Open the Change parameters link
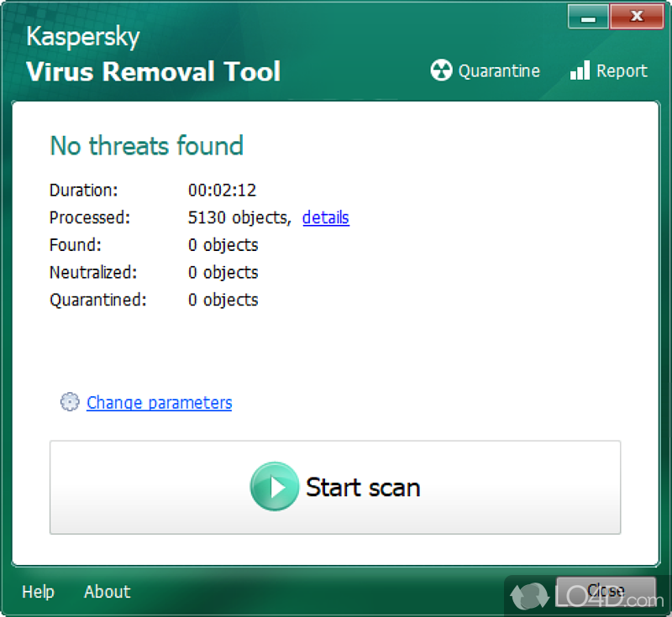 click(x=159, y=403)
